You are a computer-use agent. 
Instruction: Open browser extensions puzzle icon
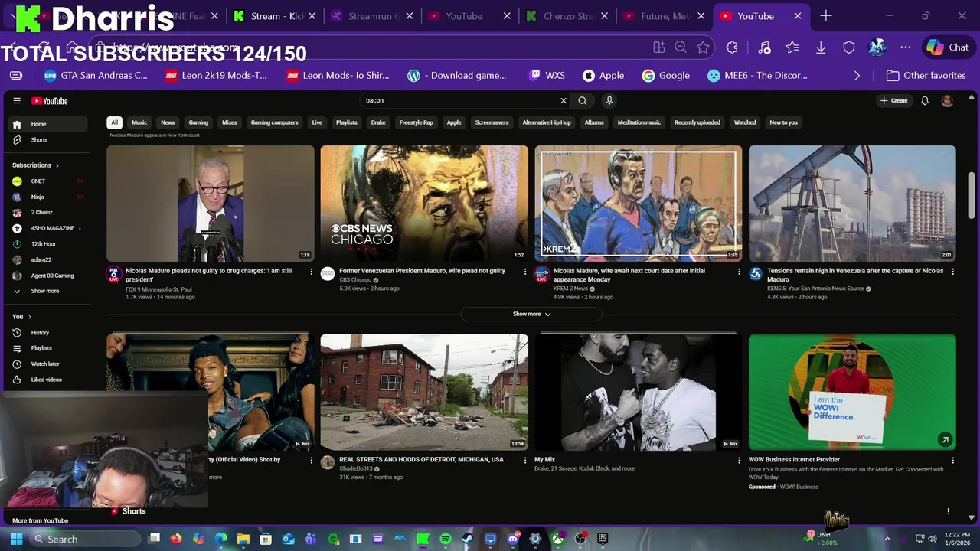tap(732, 47)
